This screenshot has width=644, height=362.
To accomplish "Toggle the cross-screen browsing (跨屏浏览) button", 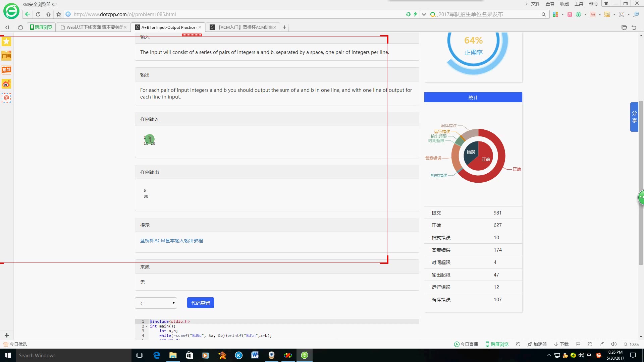I will point(41,27).
